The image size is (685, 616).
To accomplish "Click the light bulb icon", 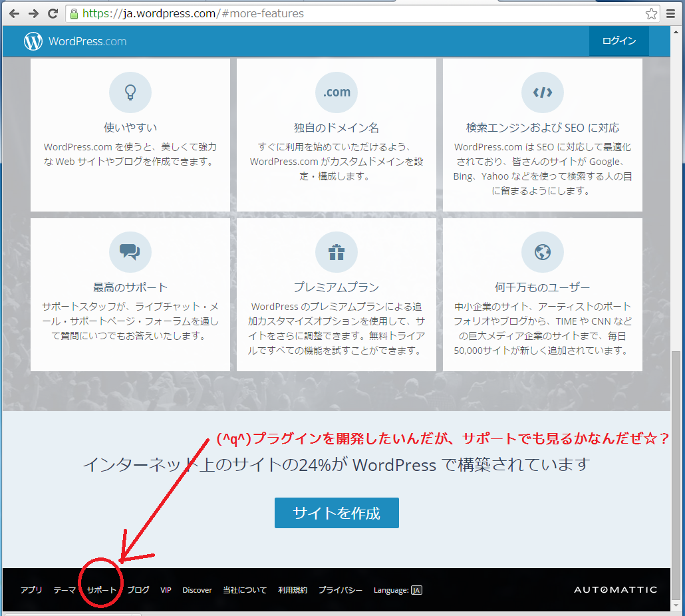I will (x=130, y=92).
